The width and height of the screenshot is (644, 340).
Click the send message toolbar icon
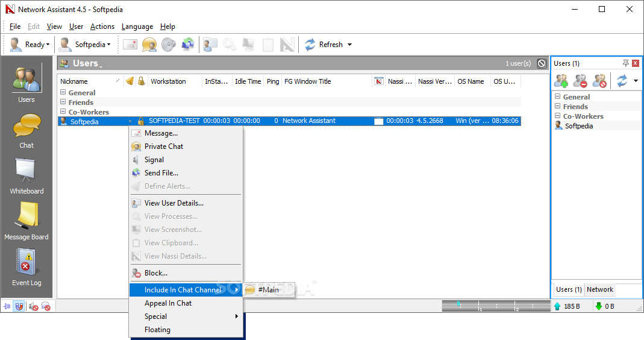point(130,45)
